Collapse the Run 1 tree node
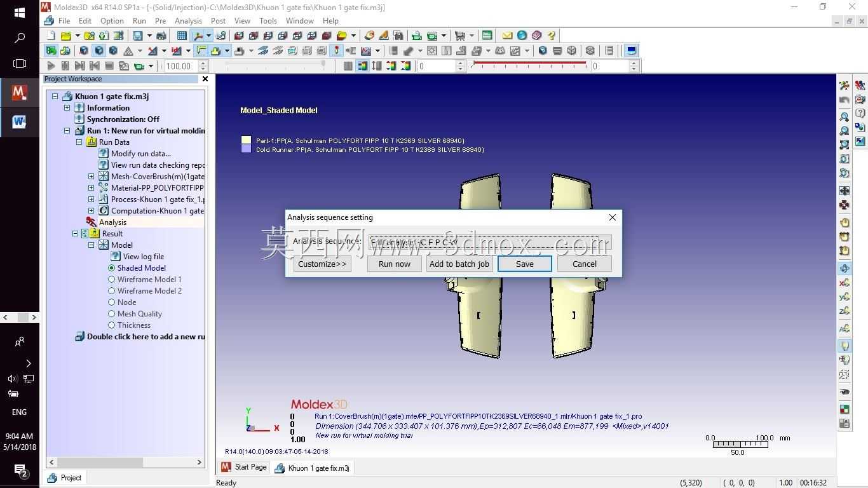Viewport: 868px width, 488px height. point(67,131)
